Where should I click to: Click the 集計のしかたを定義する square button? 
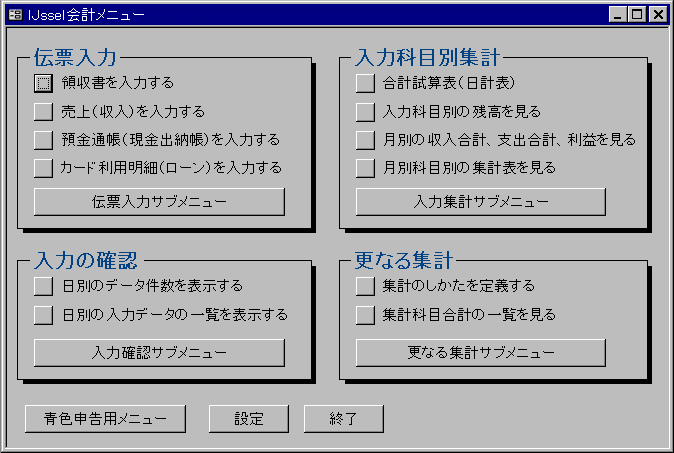pos(365,286)
